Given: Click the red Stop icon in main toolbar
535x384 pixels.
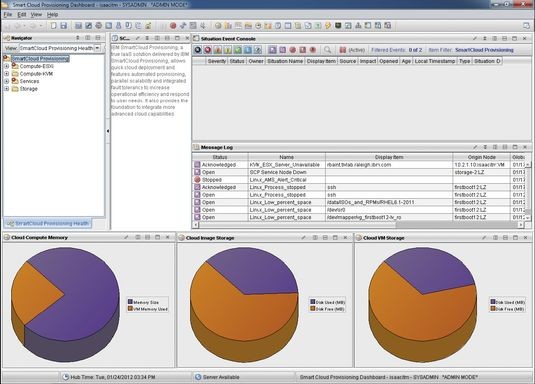Looking at the screenshot, I should click(x=173, y=26).
